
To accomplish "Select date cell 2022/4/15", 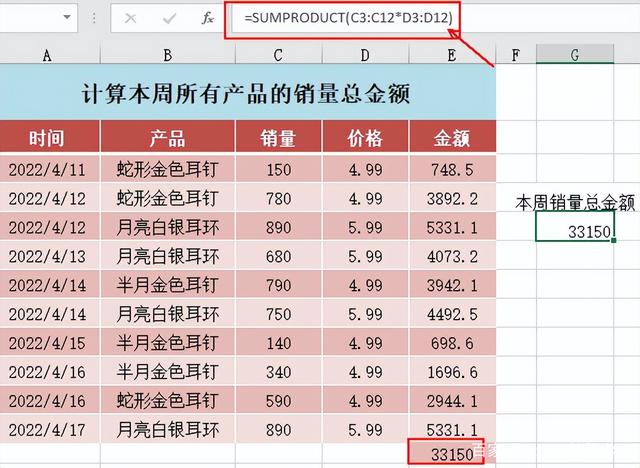I will [49, 342].
